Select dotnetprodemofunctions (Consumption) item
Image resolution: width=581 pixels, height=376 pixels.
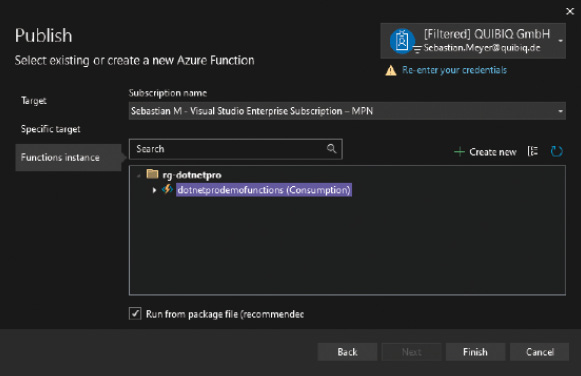(x=263, y=190)
